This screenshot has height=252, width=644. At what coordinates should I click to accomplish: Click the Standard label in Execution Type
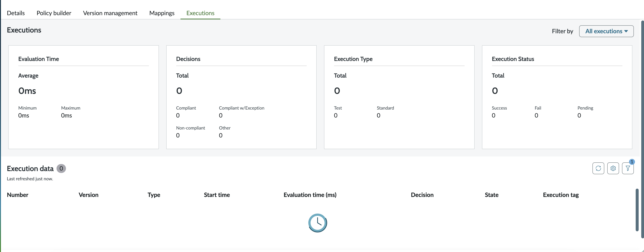point(385,108)
